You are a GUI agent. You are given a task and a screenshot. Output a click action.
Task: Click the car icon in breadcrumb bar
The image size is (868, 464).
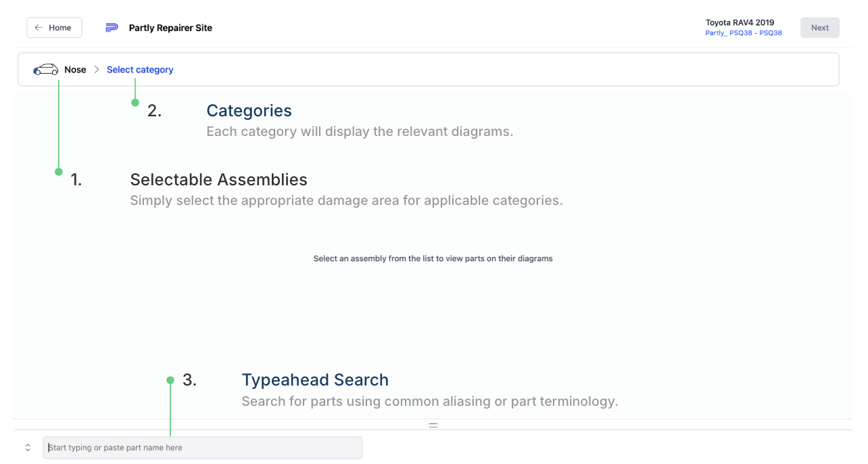coord(46,70)
